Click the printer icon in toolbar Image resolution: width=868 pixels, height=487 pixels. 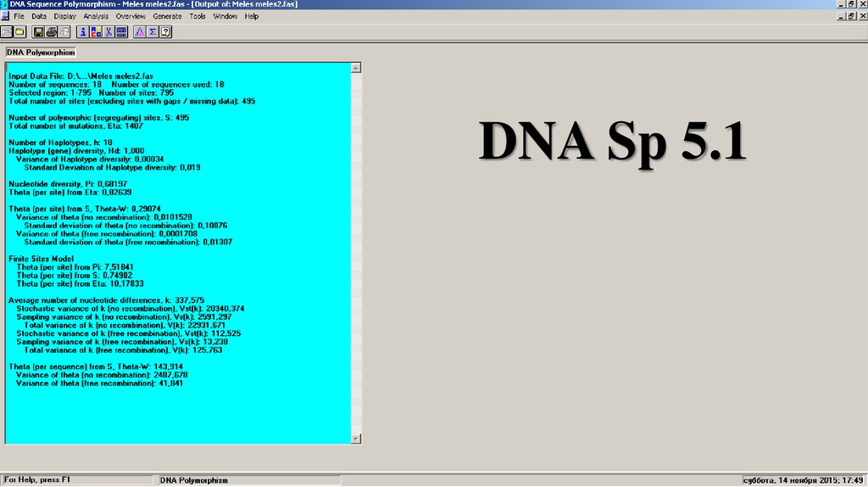click(52, 32)
